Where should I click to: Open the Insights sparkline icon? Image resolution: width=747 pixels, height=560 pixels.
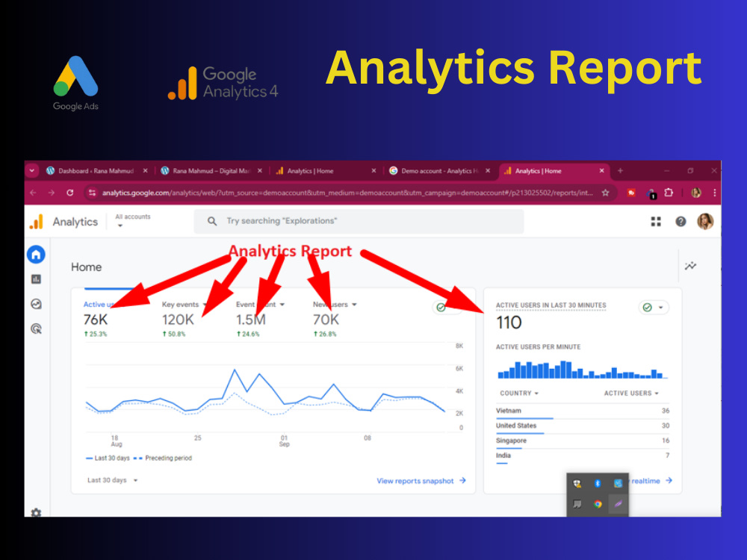coord(690,266)
